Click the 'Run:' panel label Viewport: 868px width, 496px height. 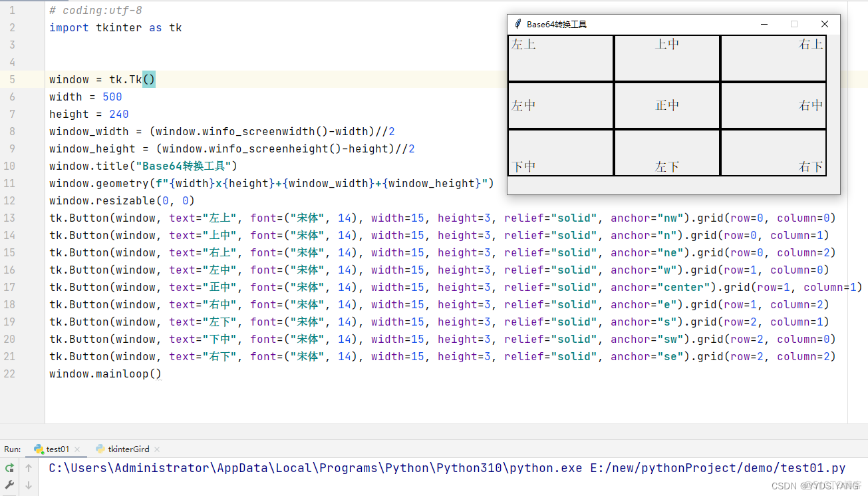tap(13, 449)
